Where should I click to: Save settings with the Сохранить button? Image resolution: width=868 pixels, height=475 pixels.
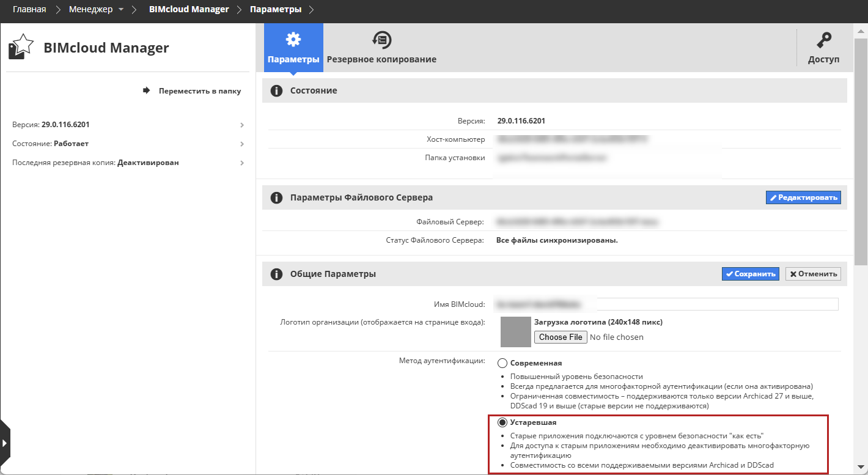click(751, 274)
